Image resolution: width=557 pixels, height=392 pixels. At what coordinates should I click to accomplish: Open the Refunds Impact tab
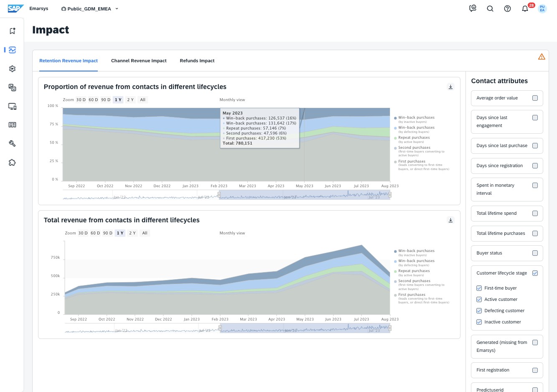[197, 61]
